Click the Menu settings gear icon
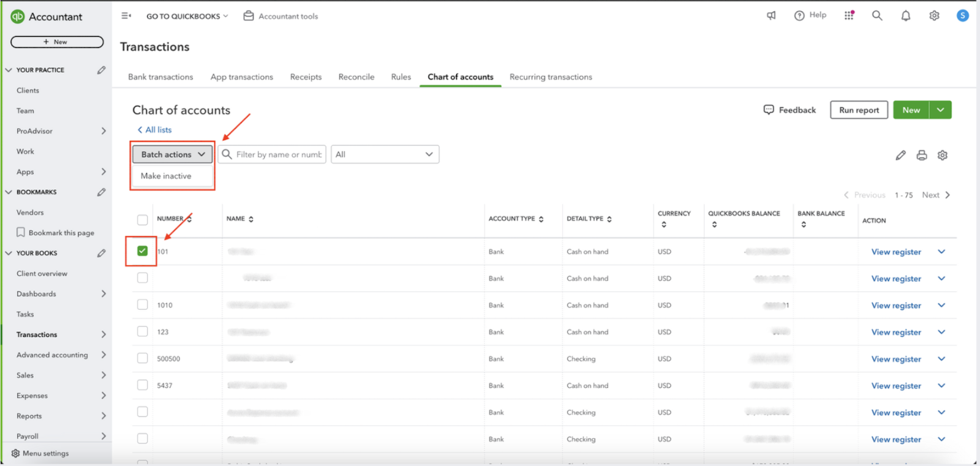 coord(15,453)
